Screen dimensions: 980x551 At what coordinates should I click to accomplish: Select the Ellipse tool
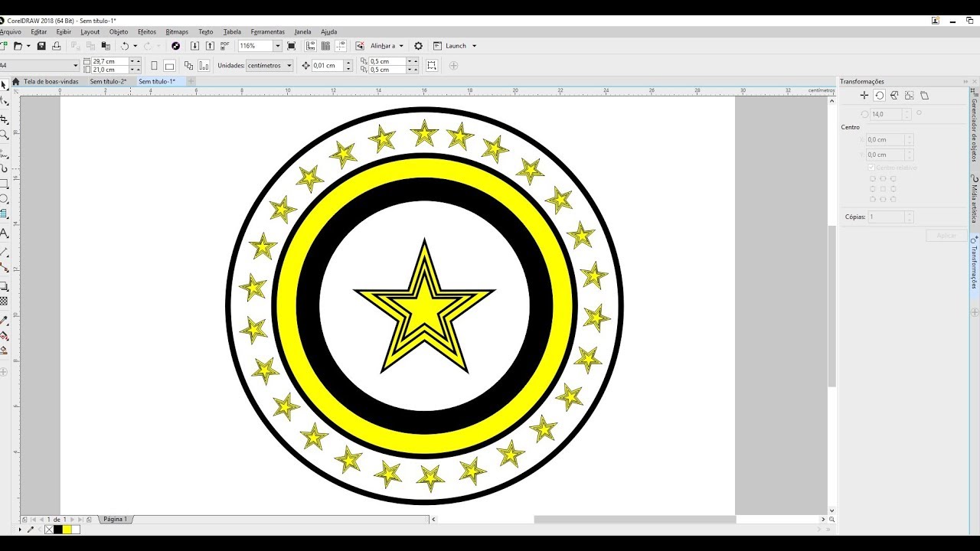point(4,198)
